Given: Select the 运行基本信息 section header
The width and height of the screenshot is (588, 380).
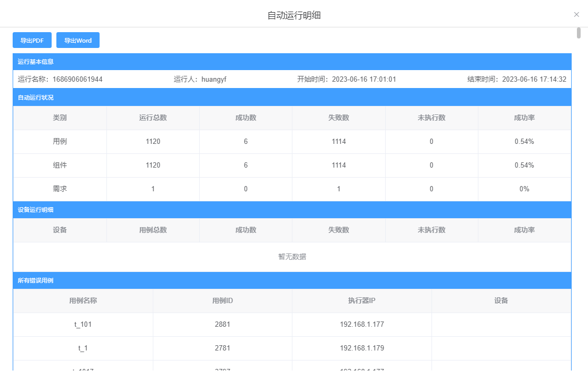Looking at the screenshot, I should coord(36,62).
